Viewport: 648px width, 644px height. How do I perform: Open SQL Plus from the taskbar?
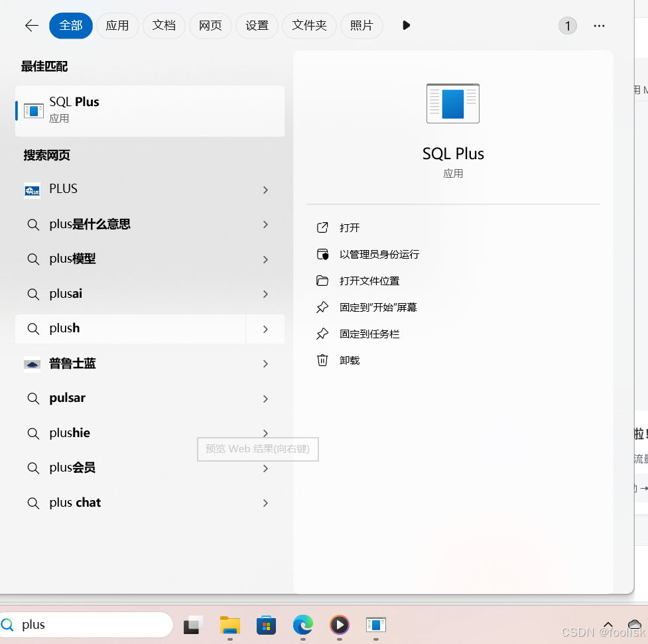click(376, 625)
